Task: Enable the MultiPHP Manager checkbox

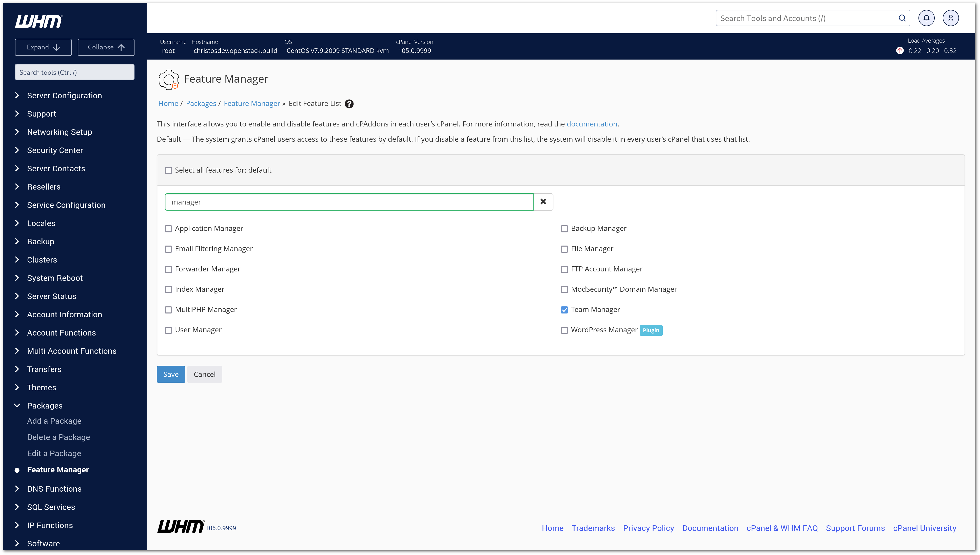Action: [x=168, y=310]
